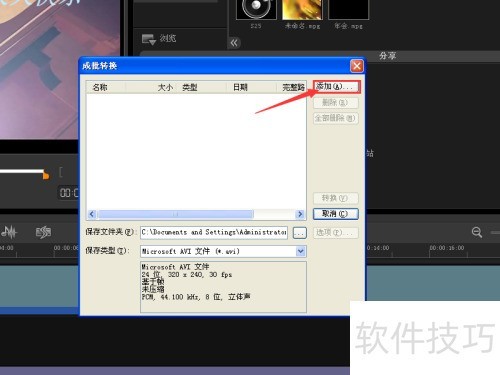This screenshot has width=500, height=375.
Task: Sort by the Size (大小) column header
Action: tap(152, 87)
